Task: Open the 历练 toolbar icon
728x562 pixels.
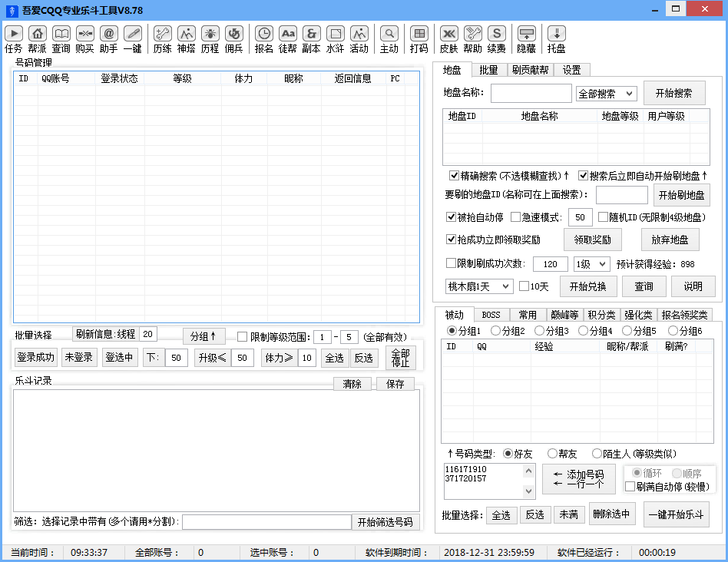Action: tap(163, 39)
